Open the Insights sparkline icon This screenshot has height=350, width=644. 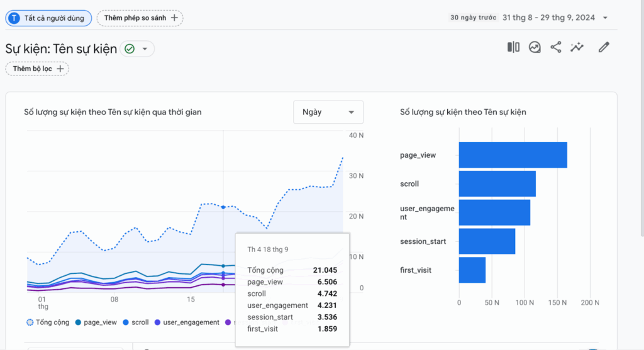(x=577, y=47)
